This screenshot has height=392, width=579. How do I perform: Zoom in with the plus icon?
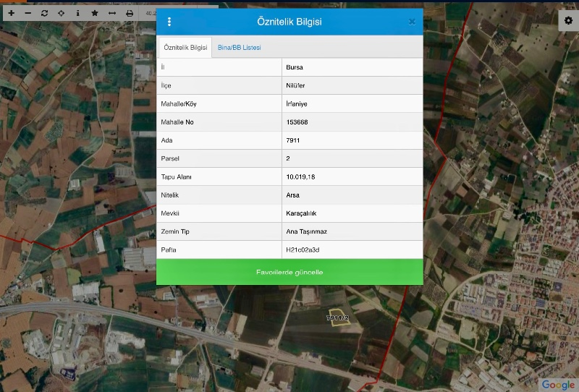[x=11, y=13]
